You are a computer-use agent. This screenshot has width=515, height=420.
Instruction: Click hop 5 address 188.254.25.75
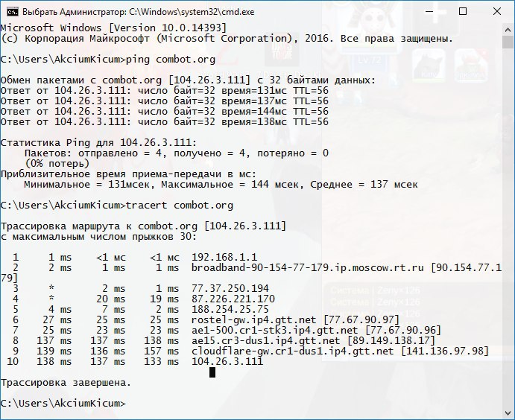[230, 310]
